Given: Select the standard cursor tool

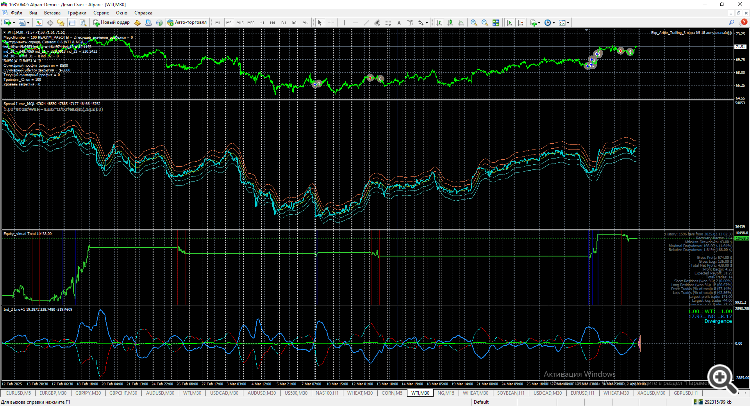Looking at the screenshot, I should tap(320, 22).
